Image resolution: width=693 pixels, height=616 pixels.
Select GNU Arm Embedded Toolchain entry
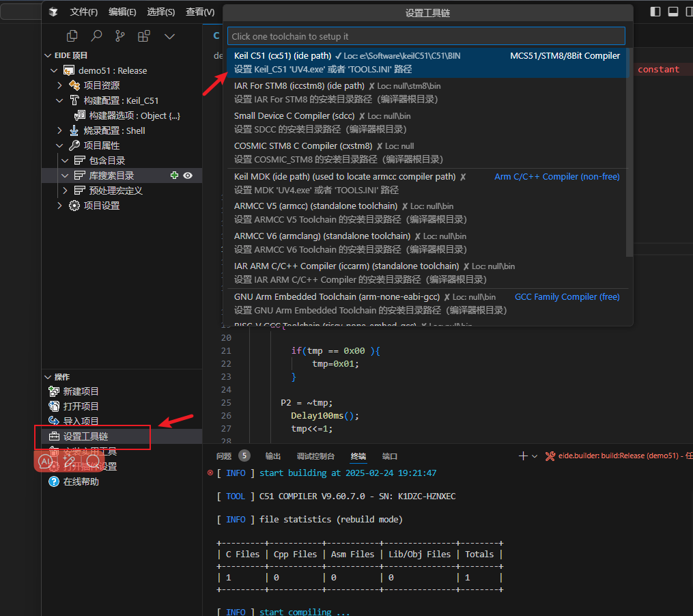427,303
